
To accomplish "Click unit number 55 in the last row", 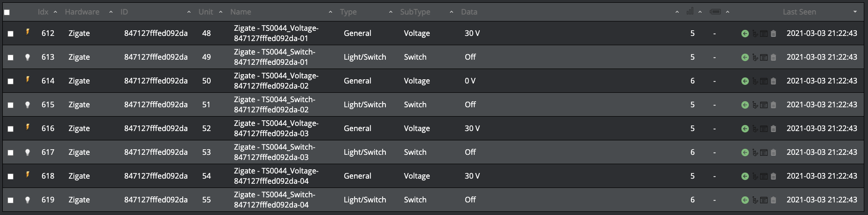I will [x=206, y=200].
